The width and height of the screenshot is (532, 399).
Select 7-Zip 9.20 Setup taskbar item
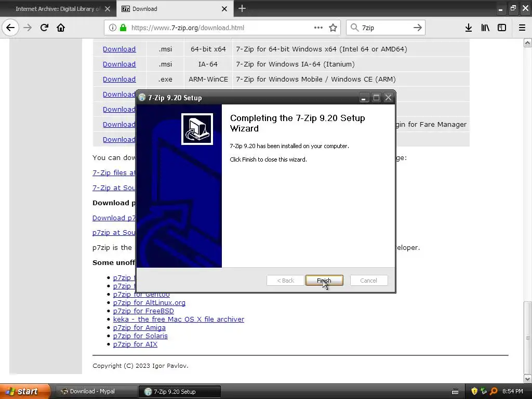coord(180,392)
